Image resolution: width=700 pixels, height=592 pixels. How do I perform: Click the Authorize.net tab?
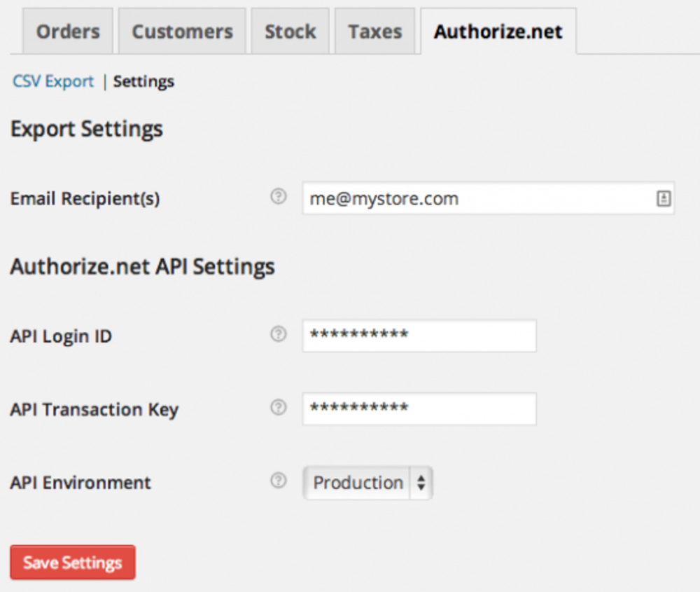pyautogui.click(x=498, y=32)
